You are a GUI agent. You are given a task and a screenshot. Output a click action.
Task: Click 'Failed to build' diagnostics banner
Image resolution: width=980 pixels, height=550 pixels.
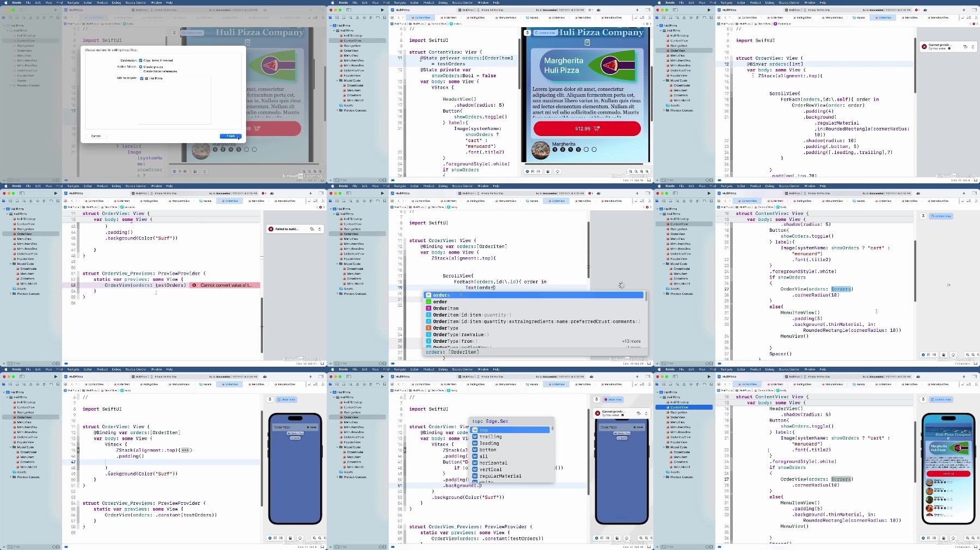[x=295, y=229]
